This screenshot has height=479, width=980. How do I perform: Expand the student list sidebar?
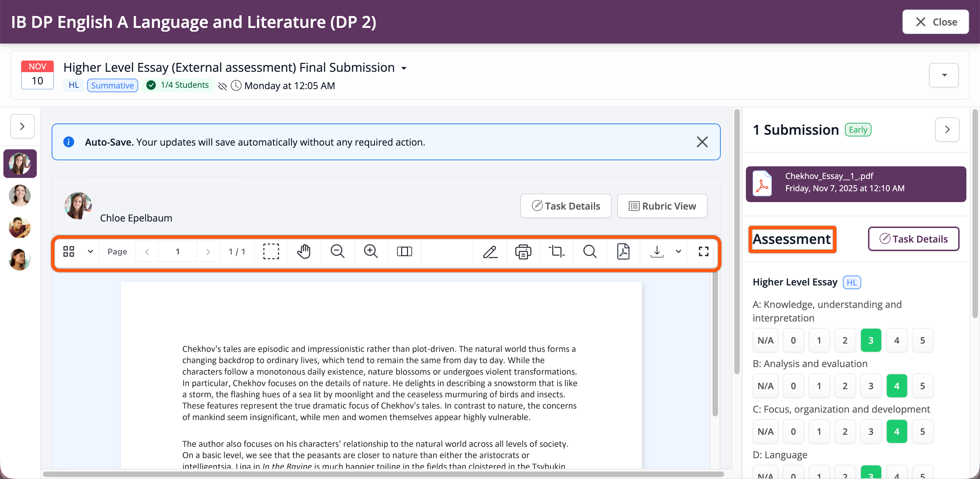tap(22, 126)
